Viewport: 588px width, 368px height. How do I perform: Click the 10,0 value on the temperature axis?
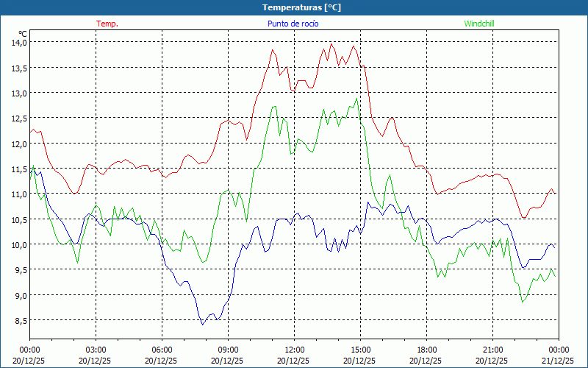click(x=18, y=244)
